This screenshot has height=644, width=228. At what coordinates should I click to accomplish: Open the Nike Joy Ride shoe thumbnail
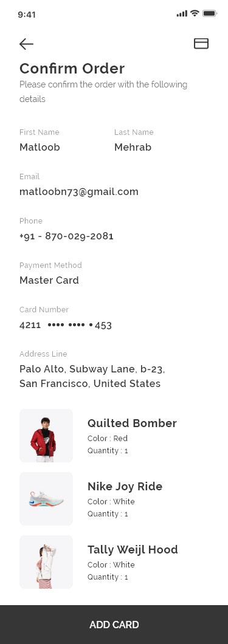point(46,499)
